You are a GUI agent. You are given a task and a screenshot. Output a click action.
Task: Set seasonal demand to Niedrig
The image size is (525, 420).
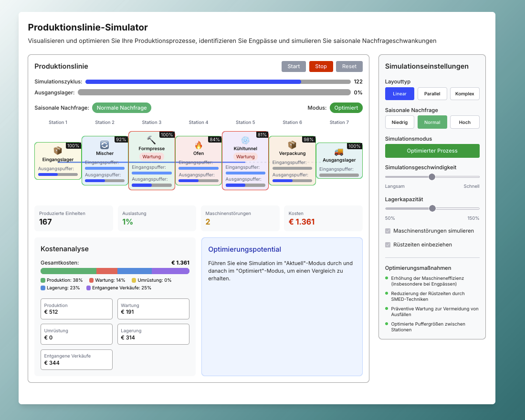399,122
